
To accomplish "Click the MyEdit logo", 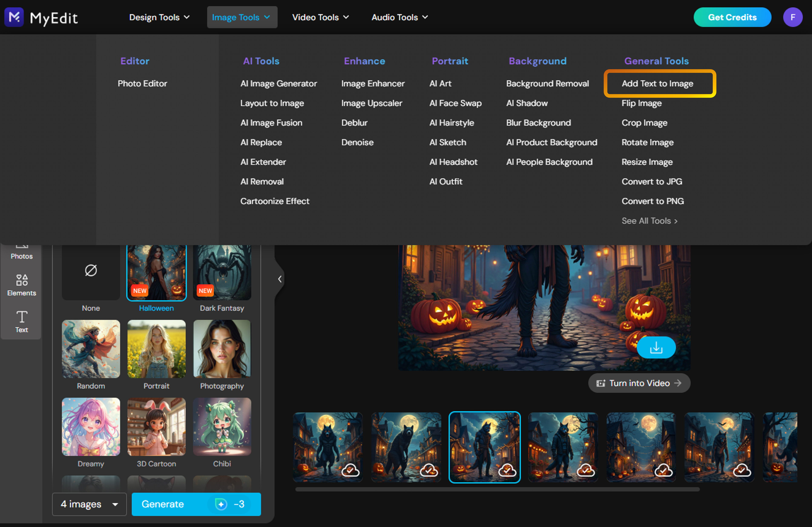I will click(42, 17).
